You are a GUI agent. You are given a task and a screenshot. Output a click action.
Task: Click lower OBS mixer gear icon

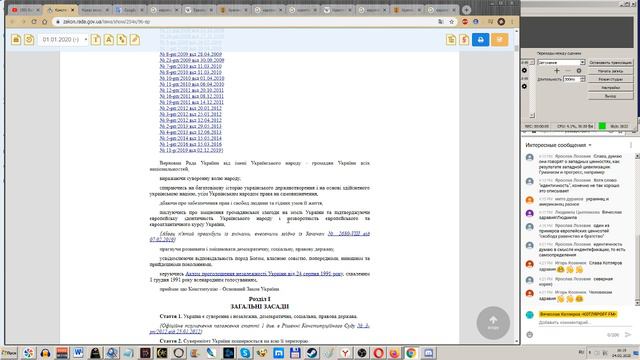tap(524, 87)
